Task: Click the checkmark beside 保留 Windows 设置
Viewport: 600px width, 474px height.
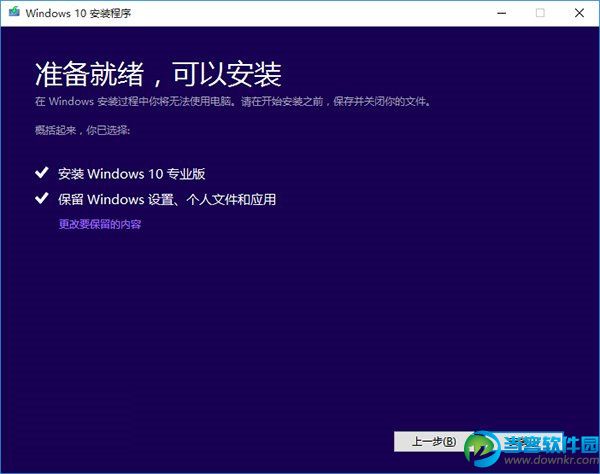Action: pos(41,198)
